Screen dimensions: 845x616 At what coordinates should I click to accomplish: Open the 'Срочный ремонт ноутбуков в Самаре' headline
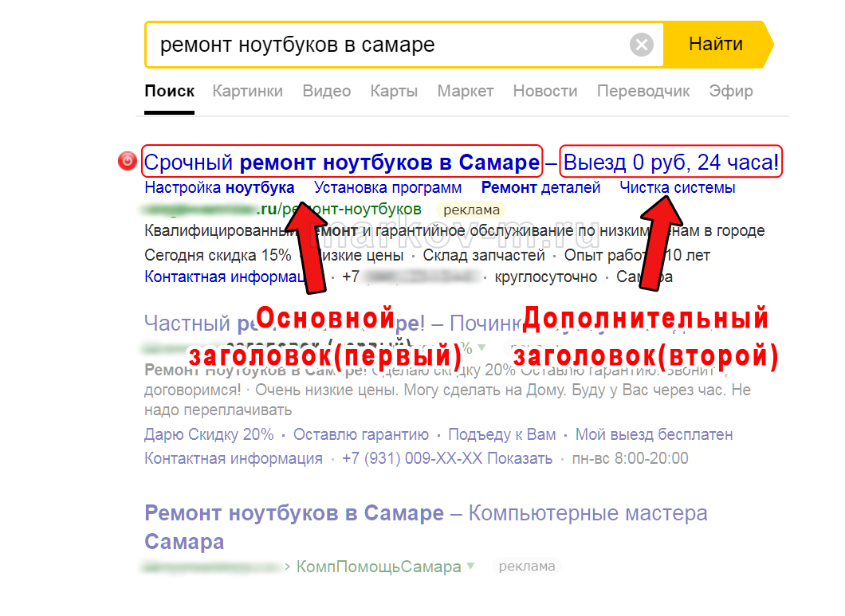point(341,163)
